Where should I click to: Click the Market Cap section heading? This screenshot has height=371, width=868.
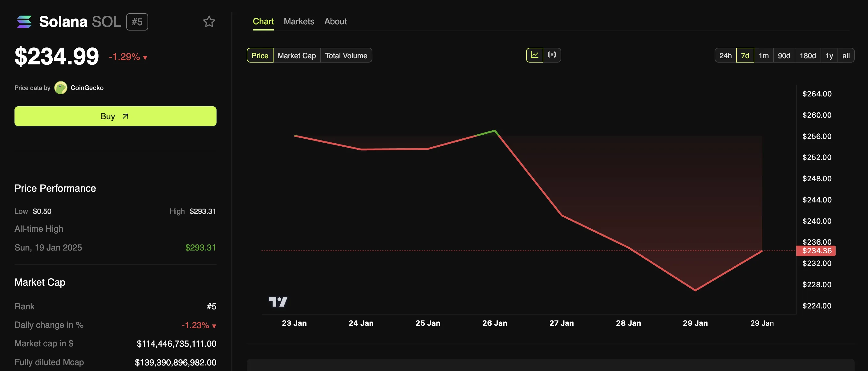click(x=40, y=282)
